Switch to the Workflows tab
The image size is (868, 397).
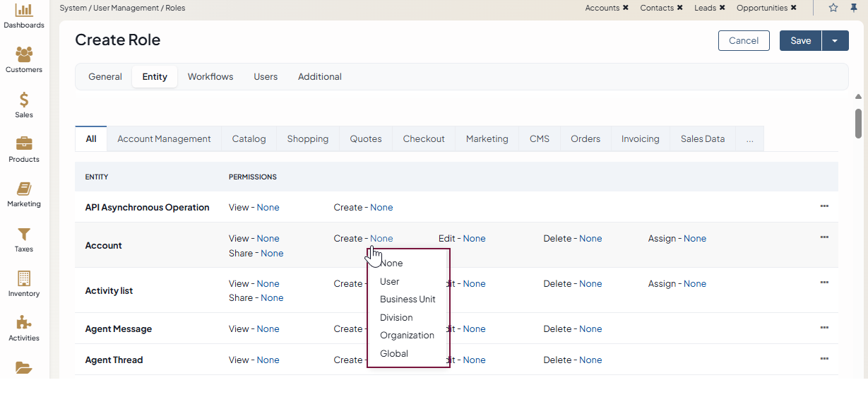210,77
